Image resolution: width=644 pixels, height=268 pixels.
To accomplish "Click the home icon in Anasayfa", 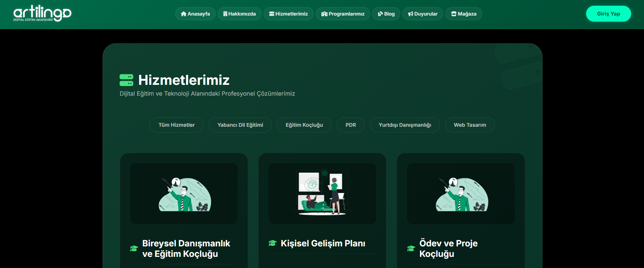I will point(184,14).
